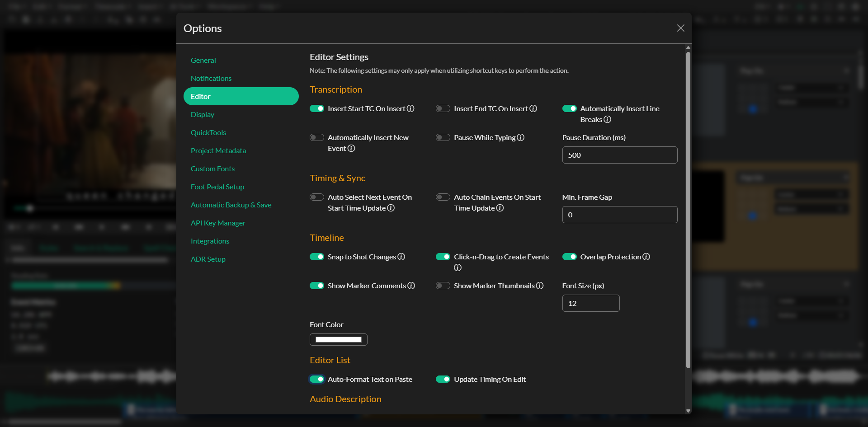Disable Auto-Format Text on Paste toggle

point(317,379)
